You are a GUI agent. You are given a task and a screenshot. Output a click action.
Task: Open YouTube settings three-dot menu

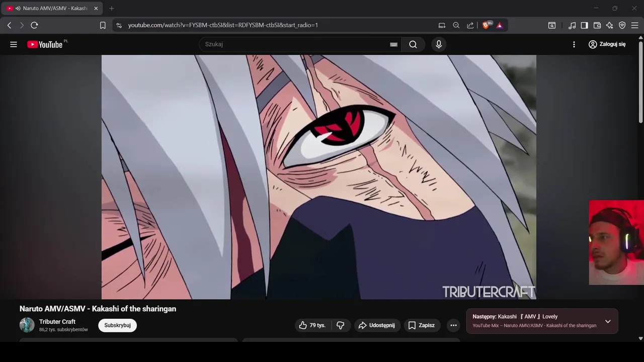[x=574, y=44]
